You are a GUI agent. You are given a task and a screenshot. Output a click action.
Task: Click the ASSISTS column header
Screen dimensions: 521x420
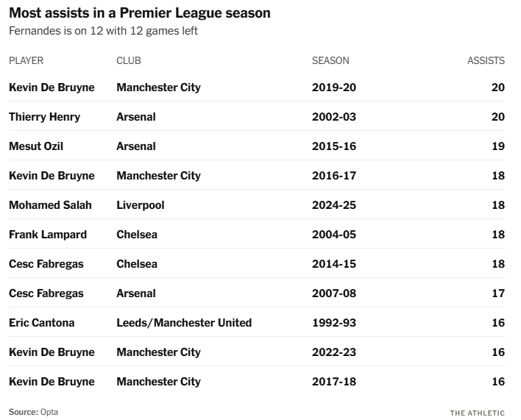coord(486,60)
